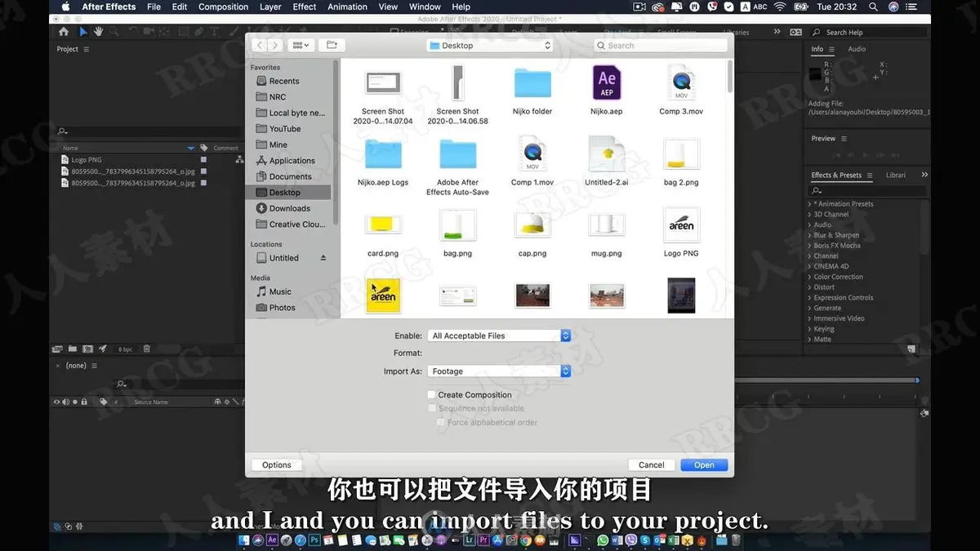This screenshot has height=551, width=980.
Task: Go back with the dialog's left arrow
Action: pyautogui.click(x=259, y=45)
